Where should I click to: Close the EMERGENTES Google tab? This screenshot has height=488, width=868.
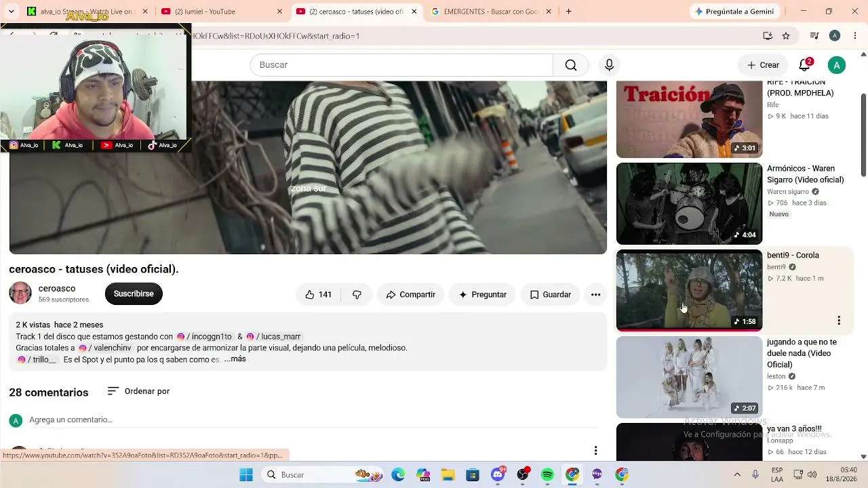click(x=549, y=12)
